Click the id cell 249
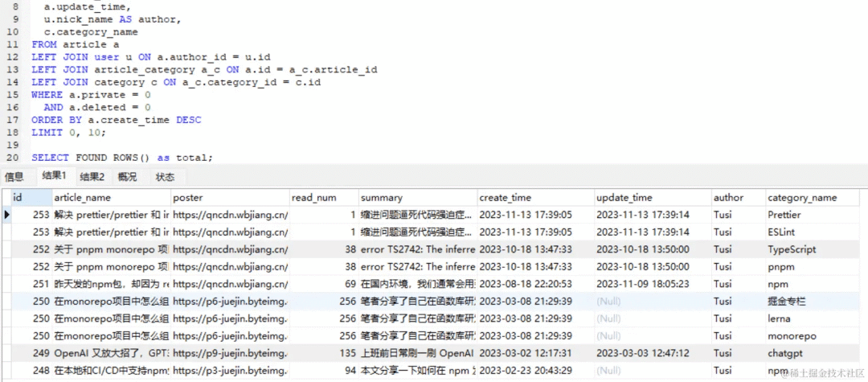868x382 pixels. [x=31, y=353]
